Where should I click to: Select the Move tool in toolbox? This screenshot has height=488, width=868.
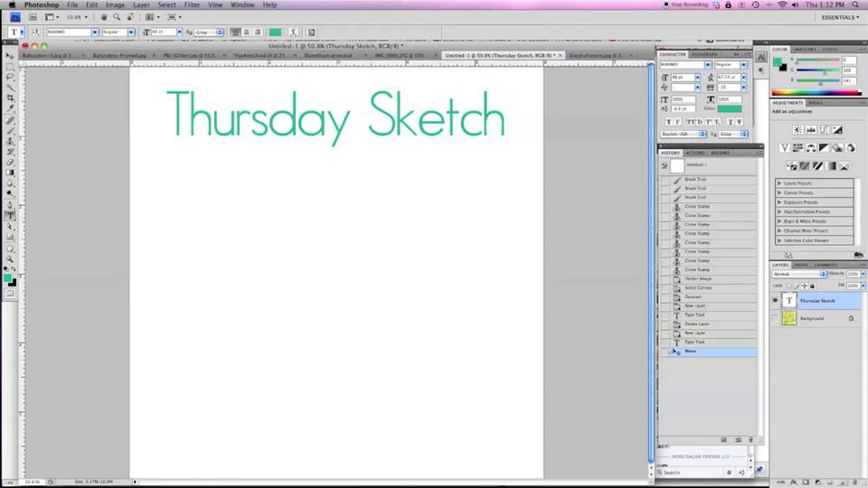(x=10, y=56)
